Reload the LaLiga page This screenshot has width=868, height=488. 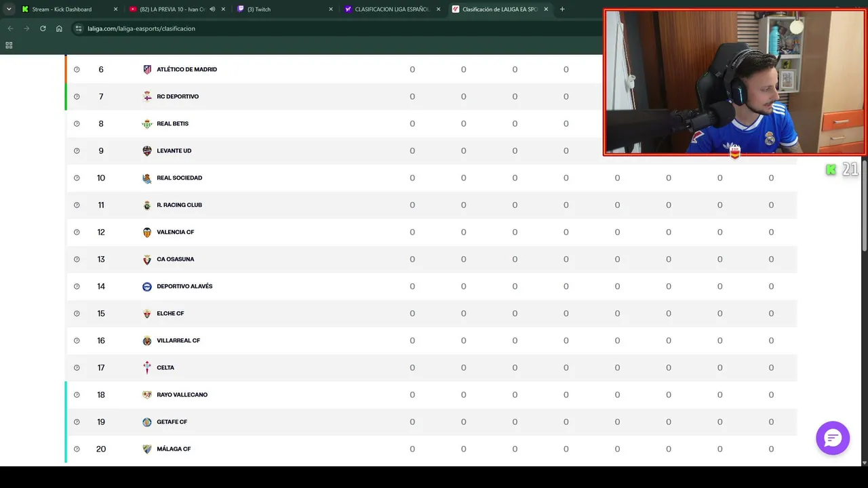click(43, 28)
